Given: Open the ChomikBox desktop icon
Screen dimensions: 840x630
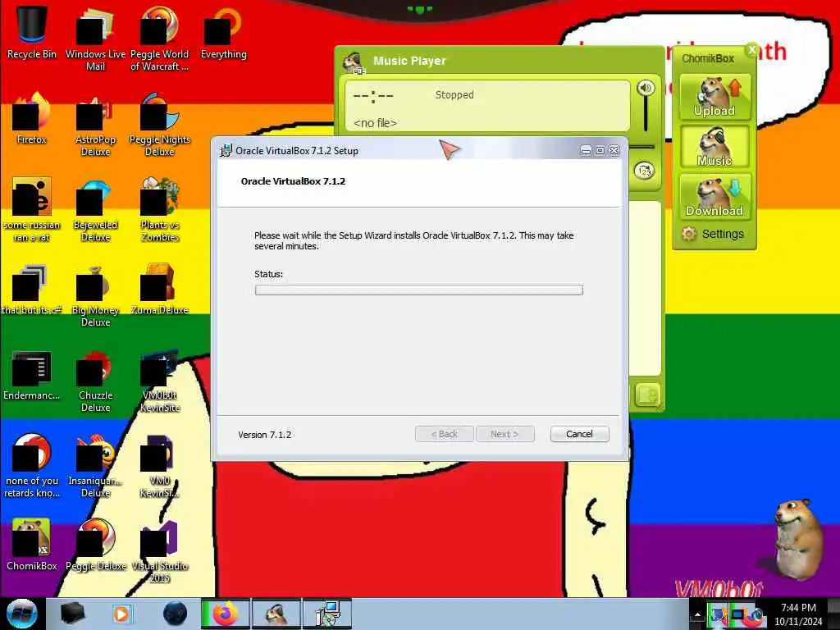Looking at the screenshot, I should [32, 546].
